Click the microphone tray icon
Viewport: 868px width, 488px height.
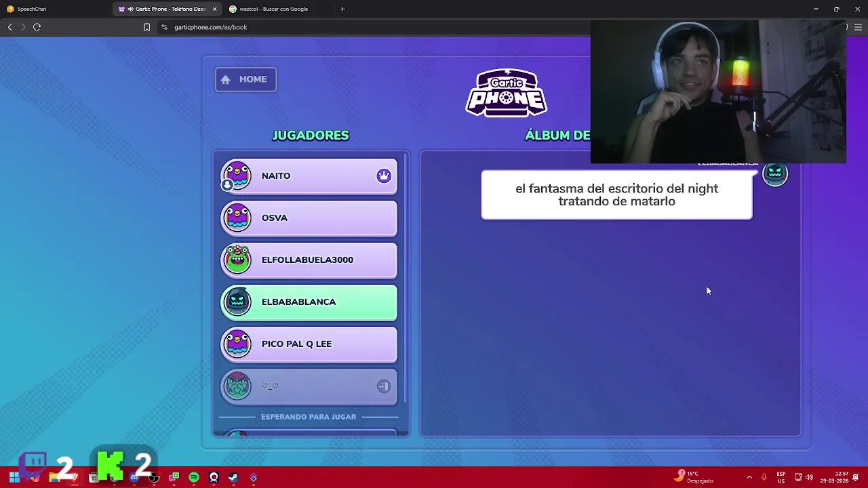click(764, 477)
